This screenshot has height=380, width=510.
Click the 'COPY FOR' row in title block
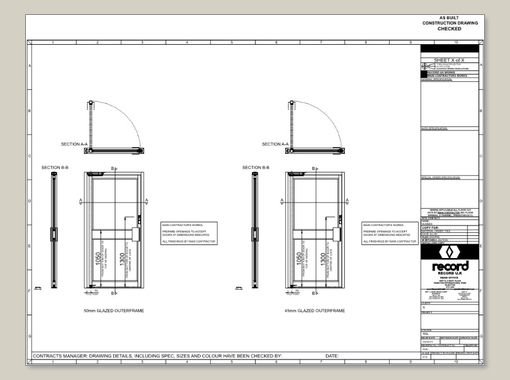click(x=449, y=228)
